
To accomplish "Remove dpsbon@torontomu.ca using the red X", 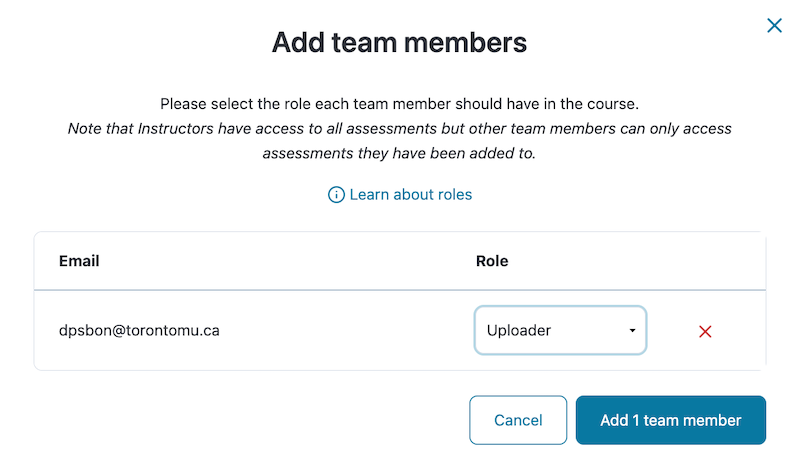I will (x=705, y=331).
